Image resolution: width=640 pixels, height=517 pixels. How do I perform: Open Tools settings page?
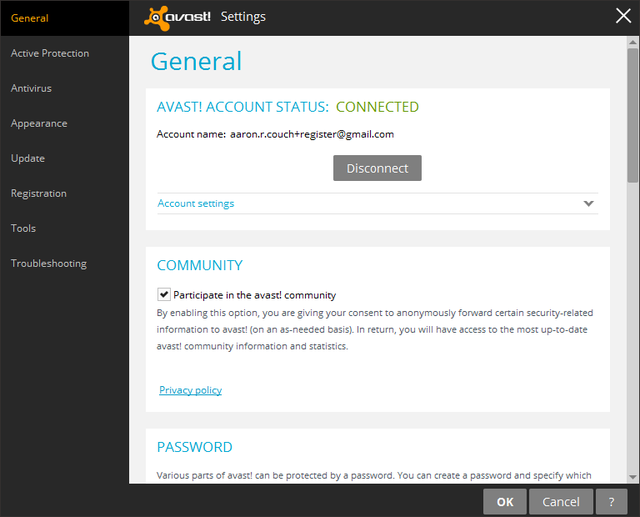point(23,228)
